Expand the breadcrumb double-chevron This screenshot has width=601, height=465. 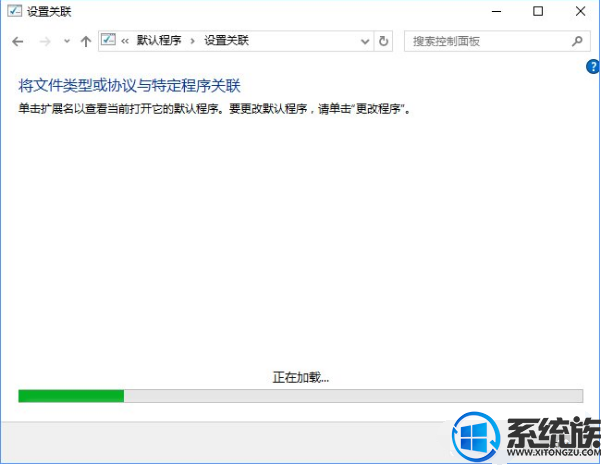point(125,41)
